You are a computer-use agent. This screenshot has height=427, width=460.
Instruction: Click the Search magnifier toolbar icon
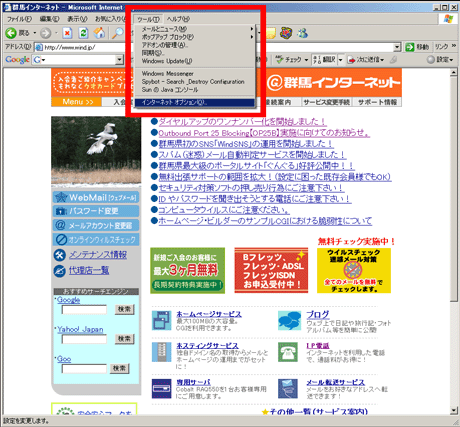click(x=117, y=33)
